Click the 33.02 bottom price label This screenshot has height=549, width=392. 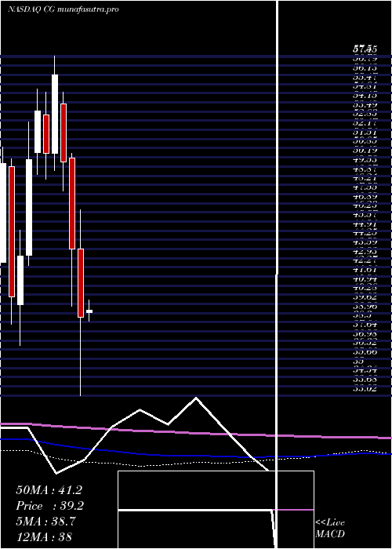point(365,388)
